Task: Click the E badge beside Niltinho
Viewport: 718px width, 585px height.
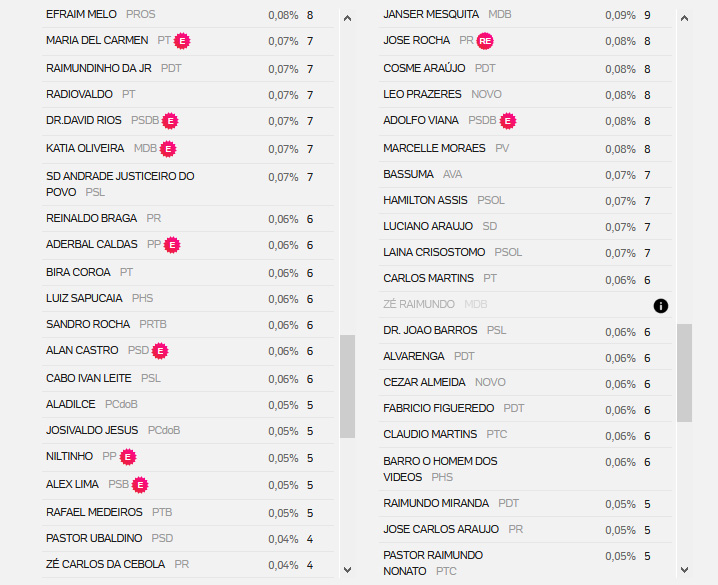Action: (x=128, y=457)
